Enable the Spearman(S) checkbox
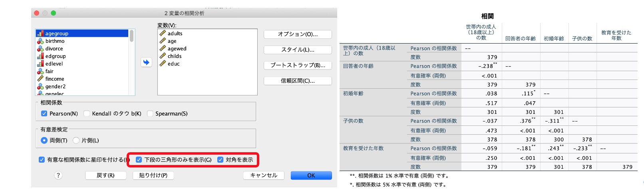The image size is (644, 191). (150, 113)
